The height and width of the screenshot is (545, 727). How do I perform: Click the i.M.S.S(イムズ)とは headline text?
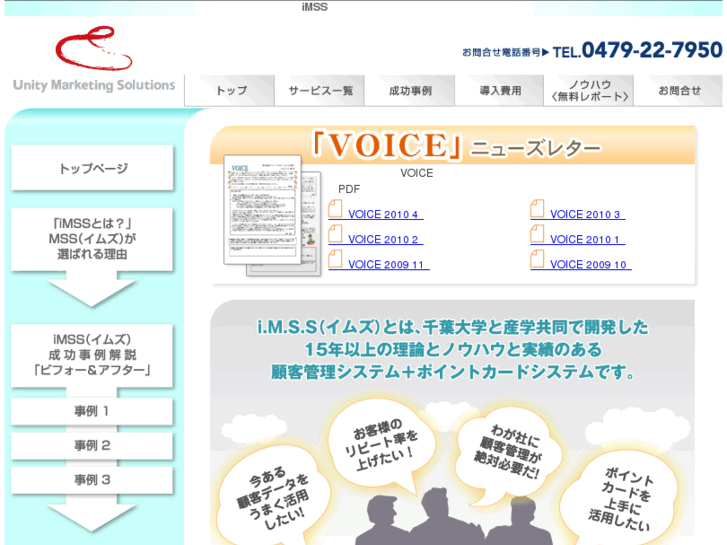coord(452,350)
